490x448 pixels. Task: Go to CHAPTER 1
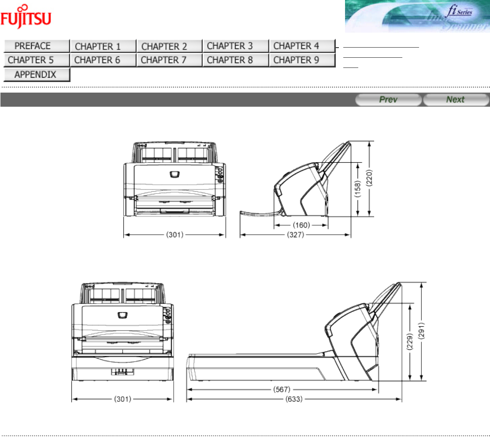point(103,46)
